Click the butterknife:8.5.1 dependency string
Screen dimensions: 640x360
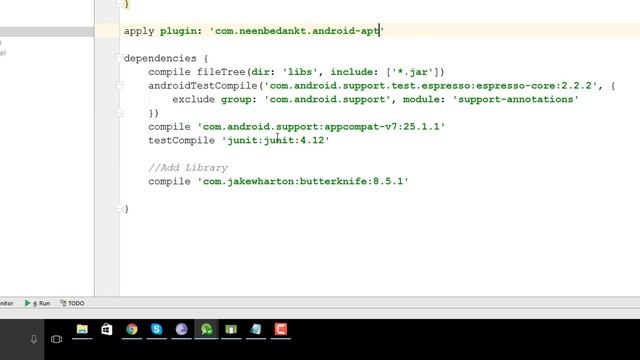coord(303,181)
